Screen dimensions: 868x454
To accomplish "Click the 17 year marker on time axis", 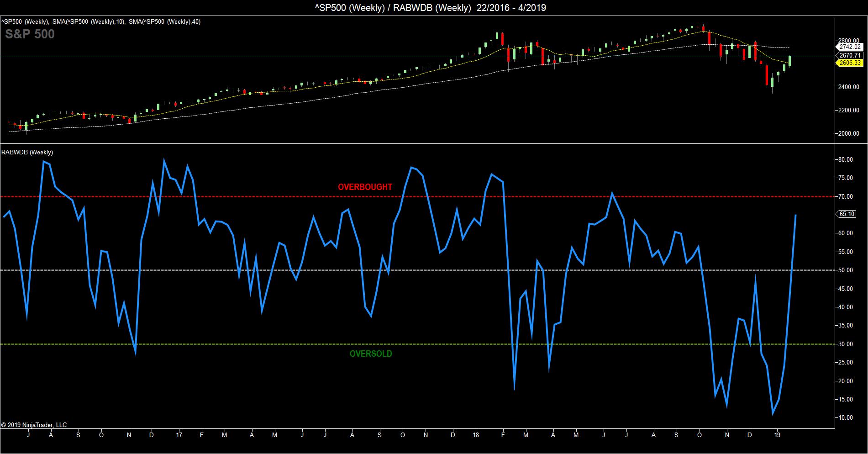I will 179,435.
